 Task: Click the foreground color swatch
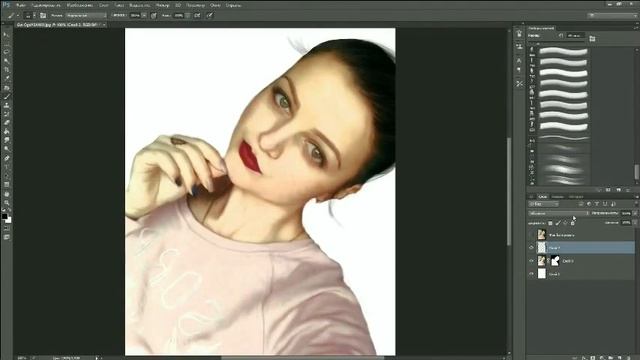(x=4, y=216)
